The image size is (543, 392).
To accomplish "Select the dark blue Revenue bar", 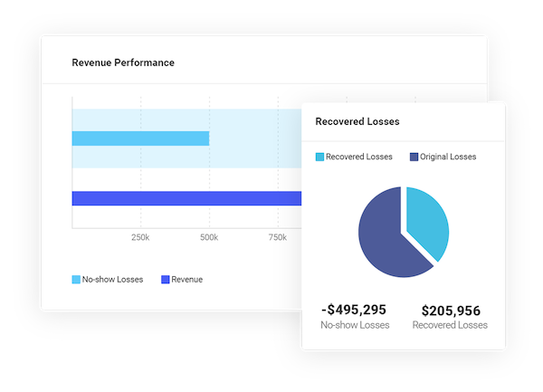I will tap(186, 198).
